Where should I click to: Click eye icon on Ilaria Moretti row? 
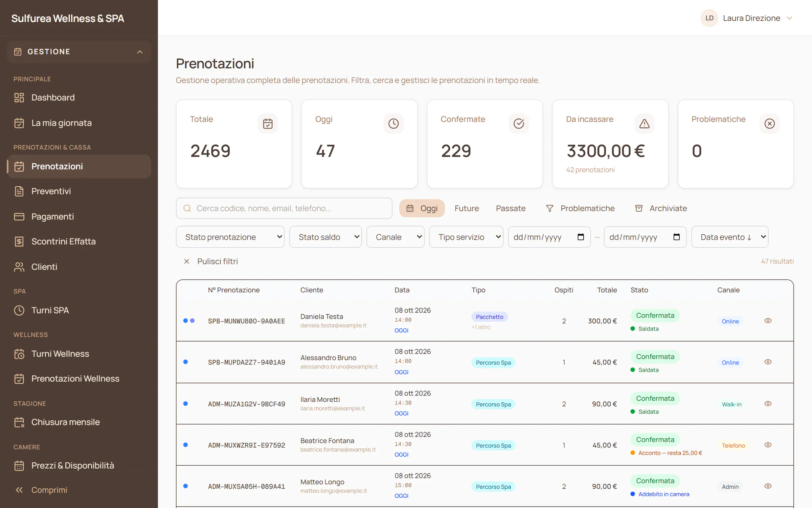click(768, 404)
